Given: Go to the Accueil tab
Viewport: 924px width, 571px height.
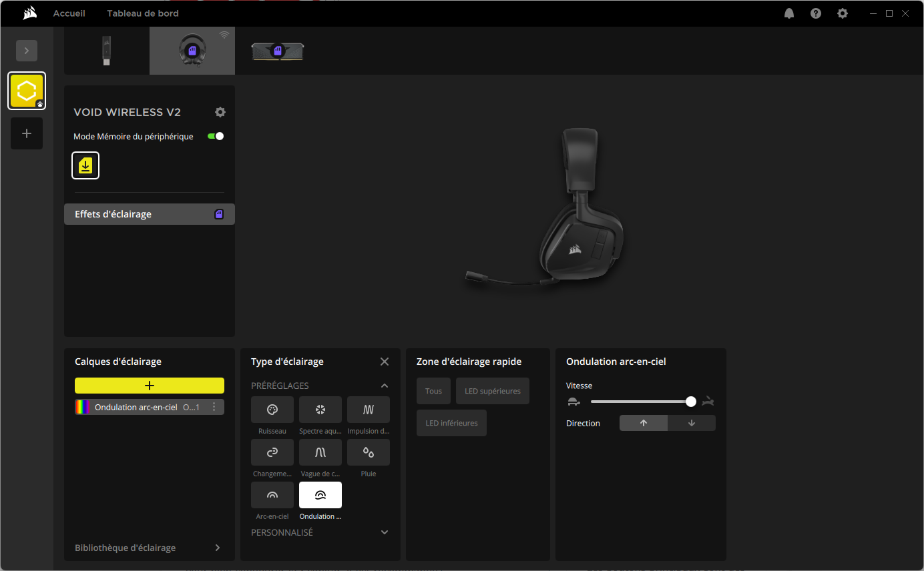Looking at the screenshot, I should pyautogui.click(x=69, y=13).
